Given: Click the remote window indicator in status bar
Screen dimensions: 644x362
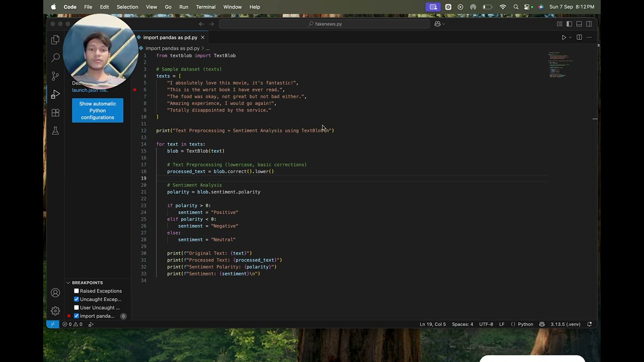Looking at the screenshot, I should 52,324.
